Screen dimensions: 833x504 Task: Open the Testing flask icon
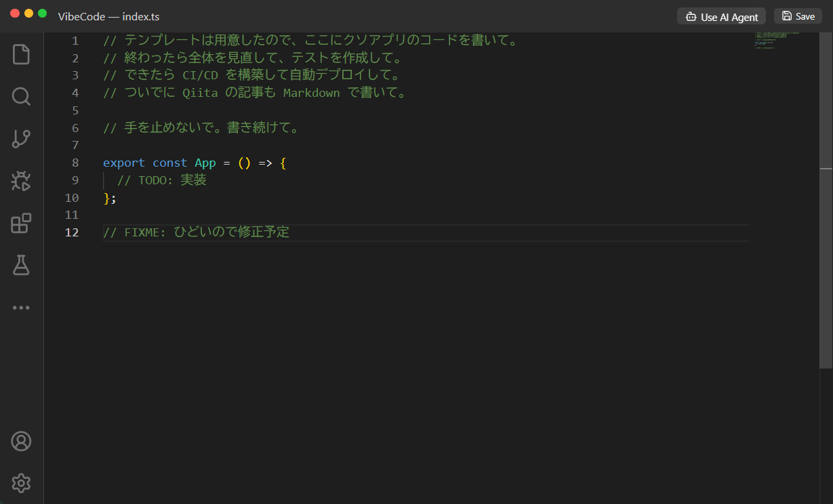coord(22,265)
